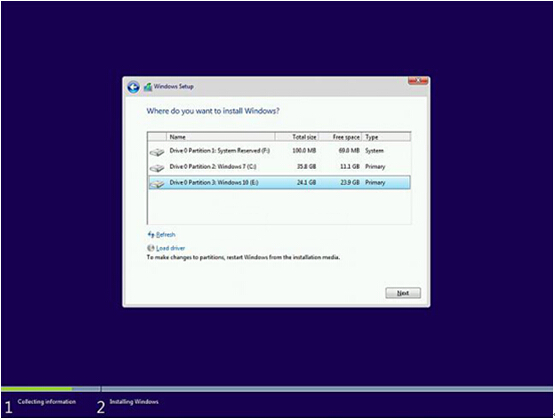Click the 11.1 GB free space cell
The width and height of the screenshot is (555, 420).
350,167
